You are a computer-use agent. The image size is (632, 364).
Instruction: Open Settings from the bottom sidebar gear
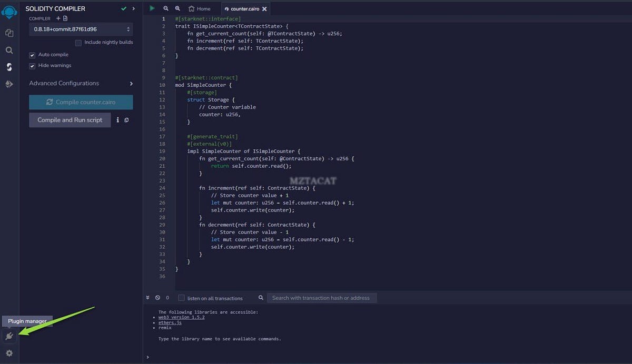point(9,353)
